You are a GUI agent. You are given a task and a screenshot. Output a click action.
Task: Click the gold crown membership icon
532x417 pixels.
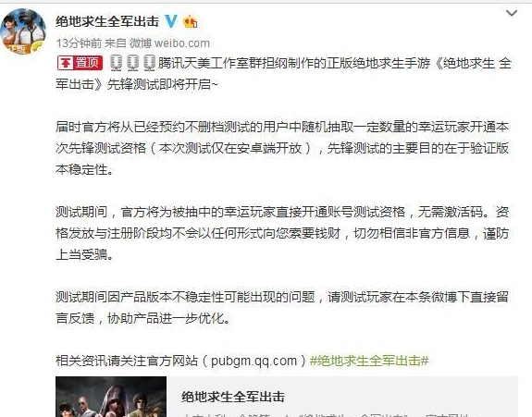[x=190, y=22]
